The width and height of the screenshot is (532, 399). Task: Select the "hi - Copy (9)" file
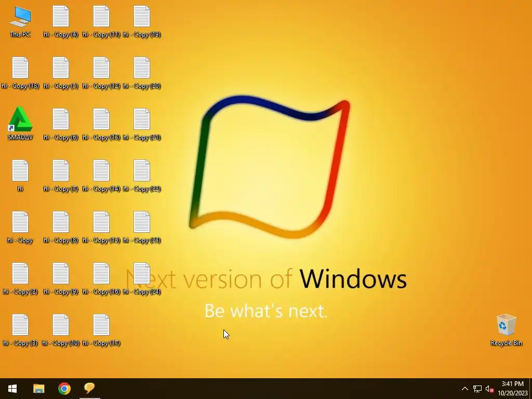click(61, 279)
